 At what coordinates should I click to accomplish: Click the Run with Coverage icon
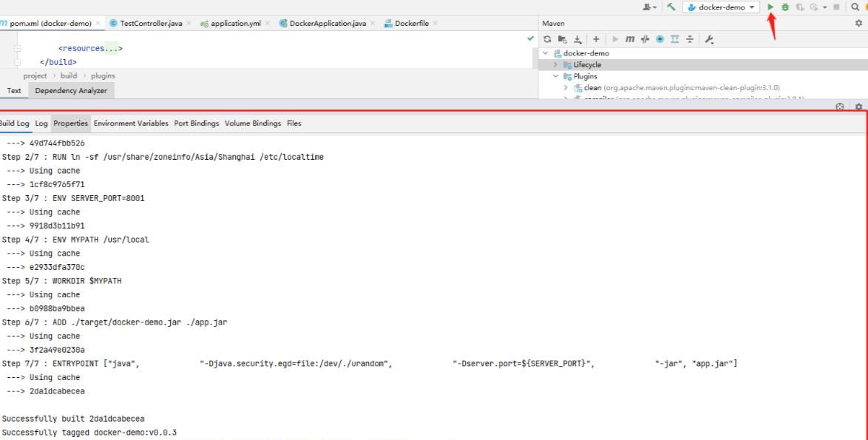point(800,7)
